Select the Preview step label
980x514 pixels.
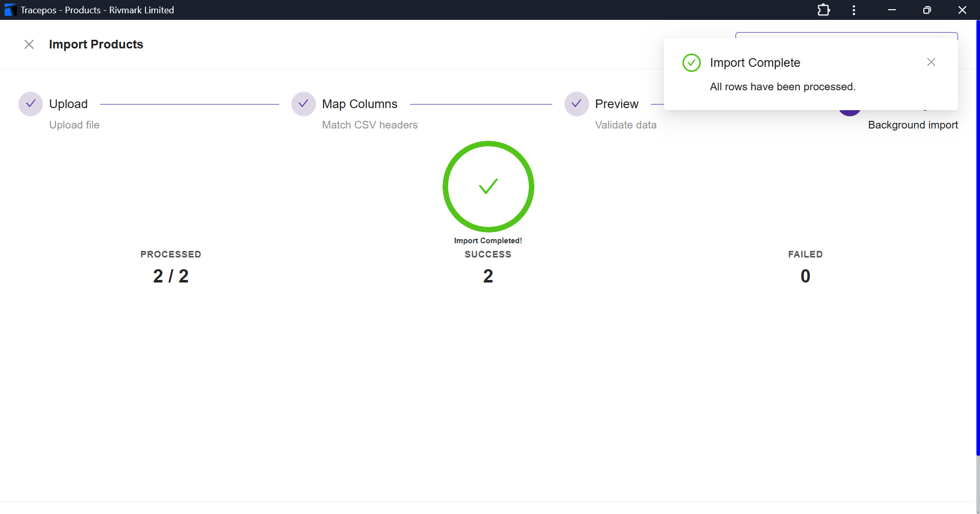click(617, 104)
